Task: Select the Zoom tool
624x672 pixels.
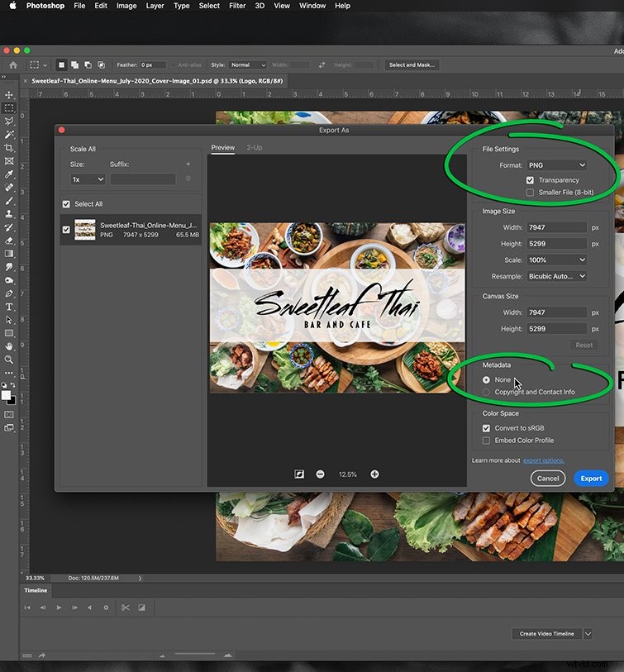Action: (x=8, y=360)
